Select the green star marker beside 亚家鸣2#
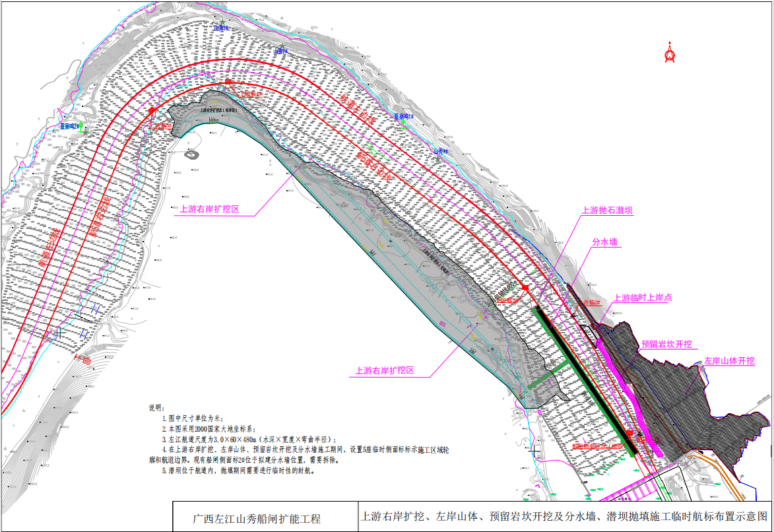This screenshot has height=532, width=774. coord(85,133)
